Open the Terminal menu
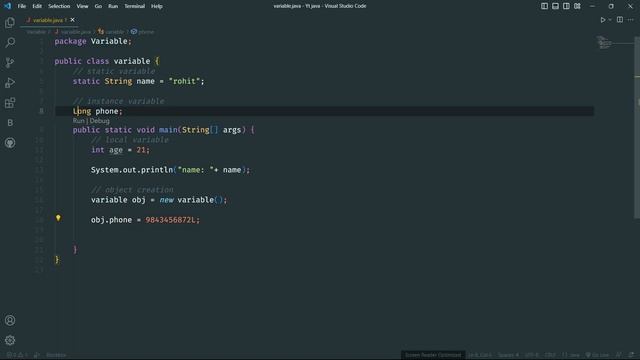640x360 pixels. click(134, 6)
